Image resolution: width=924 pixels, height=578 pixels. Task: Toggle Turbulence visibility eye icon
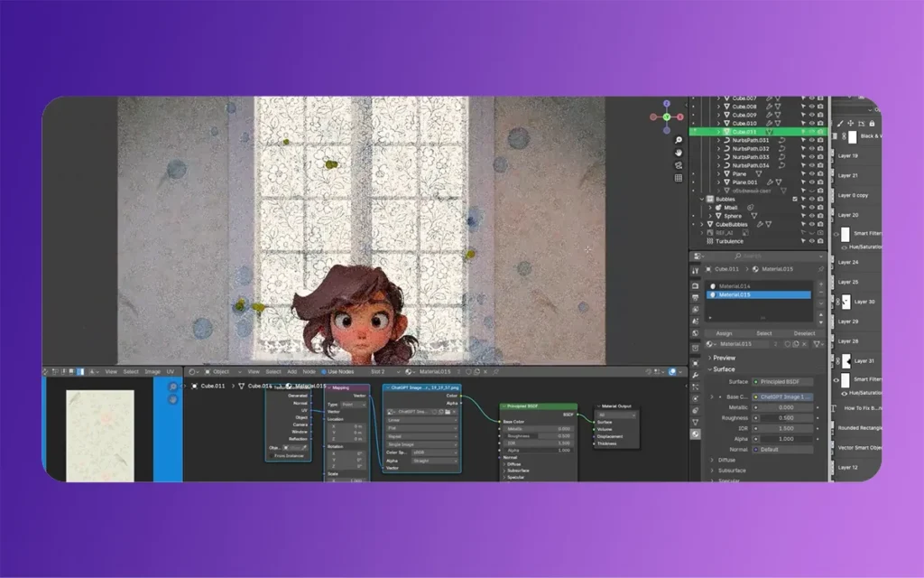(x=811, y=241)
